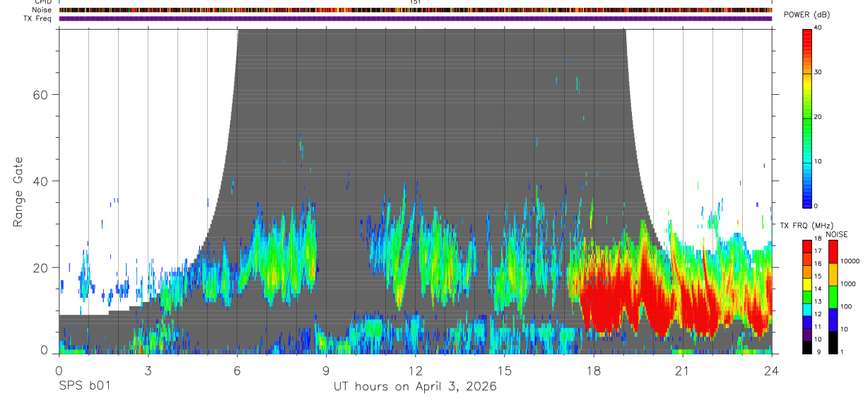Click the 21 tick label on the UT hours axis

682,371
